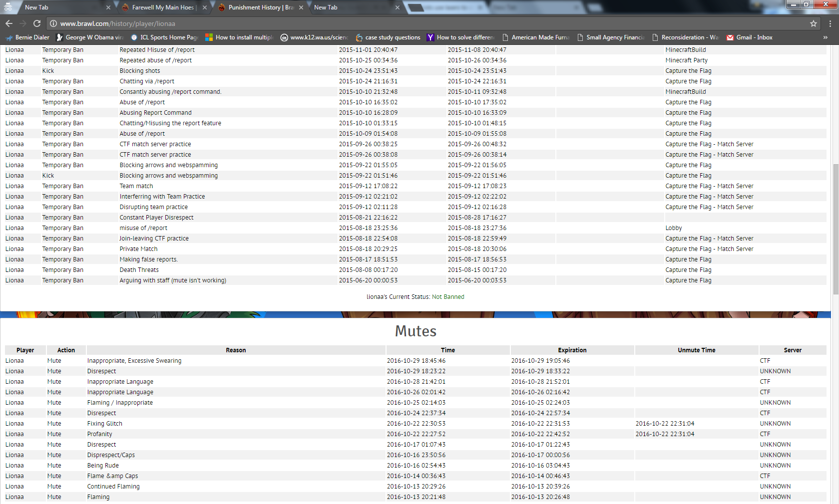Screen dimensions: 839x504
Task: Click the vertical page scrollbar thumb
Action: [x=836, y=230]
